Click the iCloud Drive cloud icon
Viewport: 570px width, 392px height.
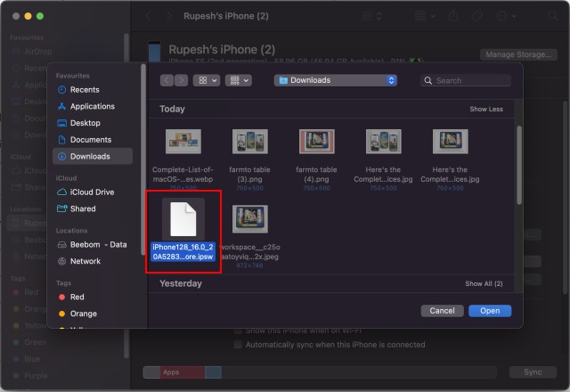61,192
